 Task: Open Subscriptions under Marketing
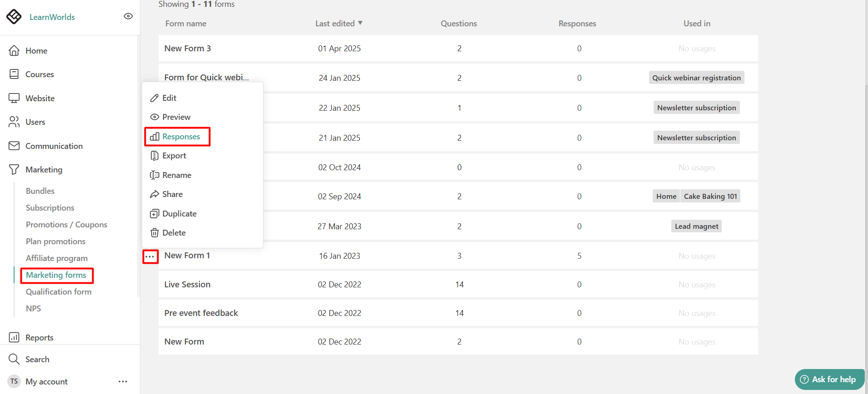tap(50, 208)
